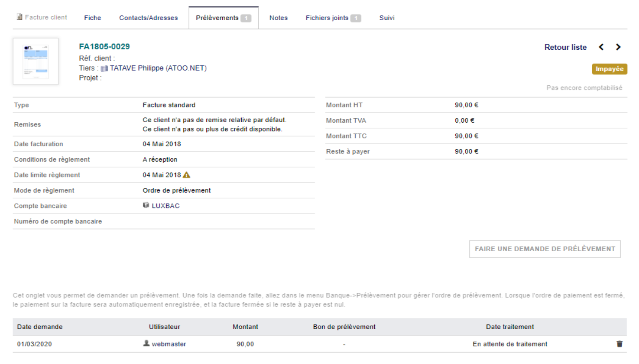Viewport: 639px width, 364px height.
Task: Delete the 01/03/2020 withdrawal request with trash icon
Action: point(619,344)
